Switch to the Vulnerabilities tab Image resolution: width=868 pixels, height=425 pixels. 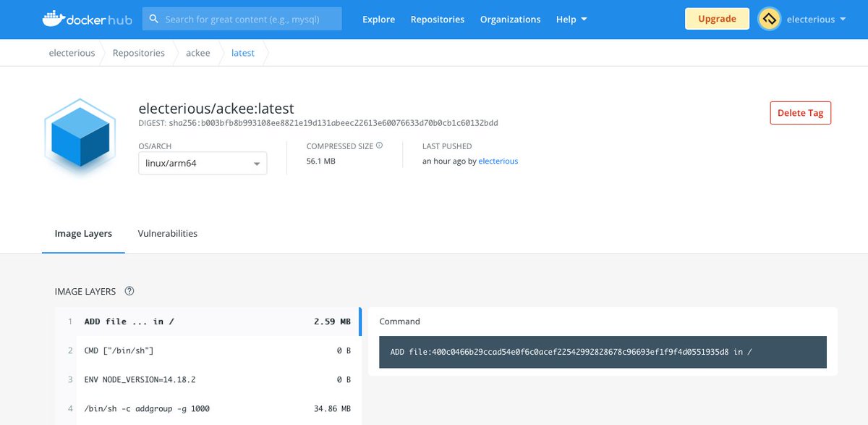pos(168,234)
